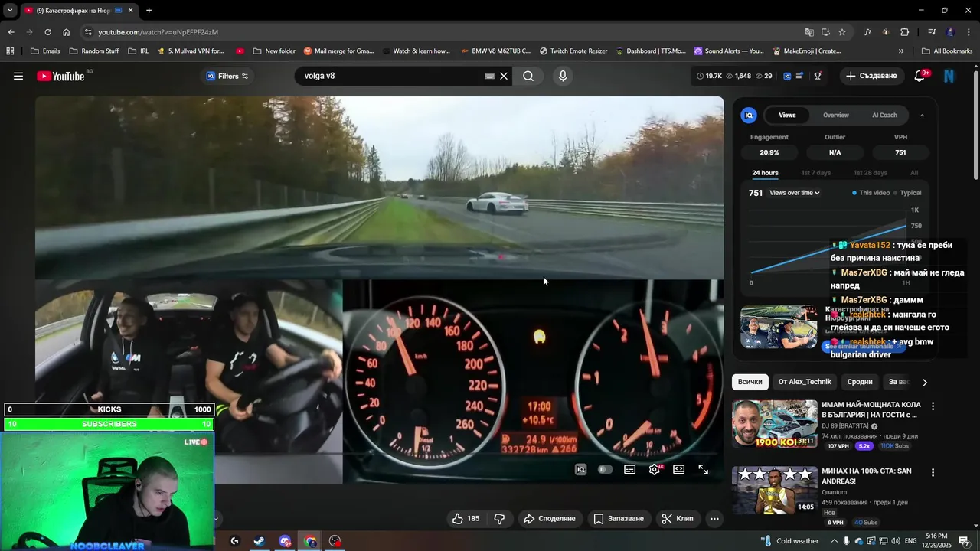Viewport: 980px width, 551px height.
Task: Select the 24 hours time range
Action: (x=765, y=173)
